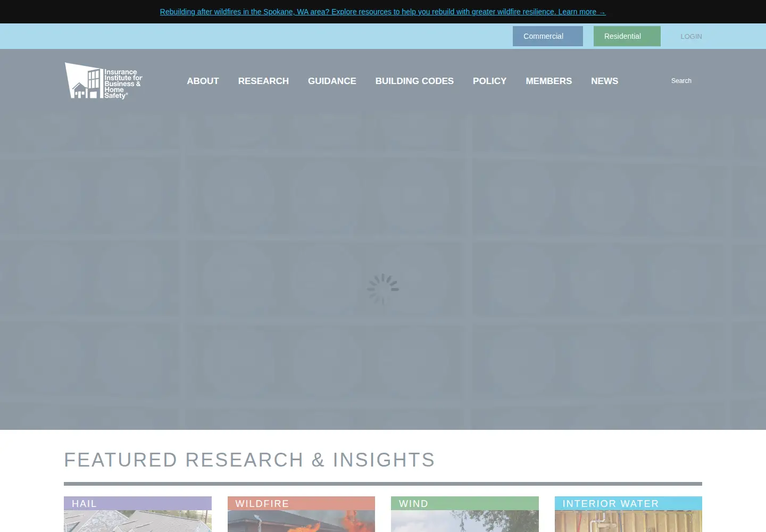The image size is (766, 532).
Task: Open the GUIDANCE menu
Action: point(332,81)
